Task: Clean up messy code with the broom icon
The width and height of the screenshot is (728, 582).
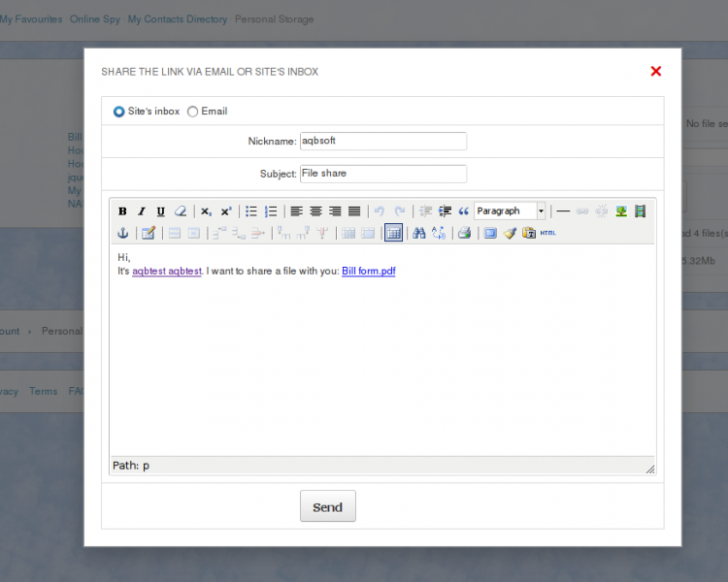Action: (510, 233)
